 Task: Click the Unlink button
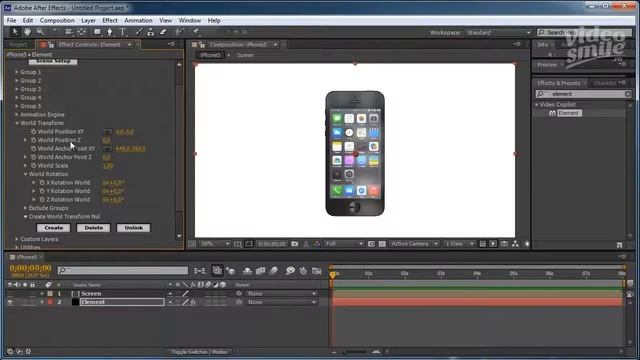click(133, 228)
